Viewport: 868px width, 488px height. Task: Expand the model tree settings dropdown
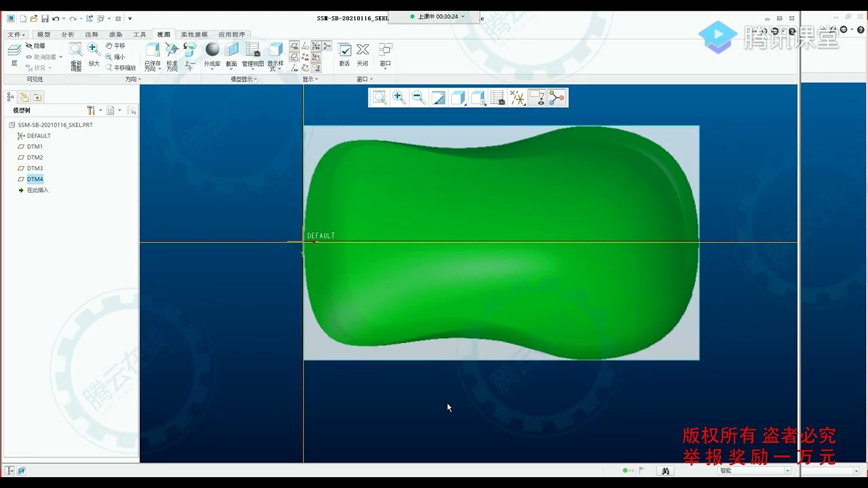(x=100, y=110)
